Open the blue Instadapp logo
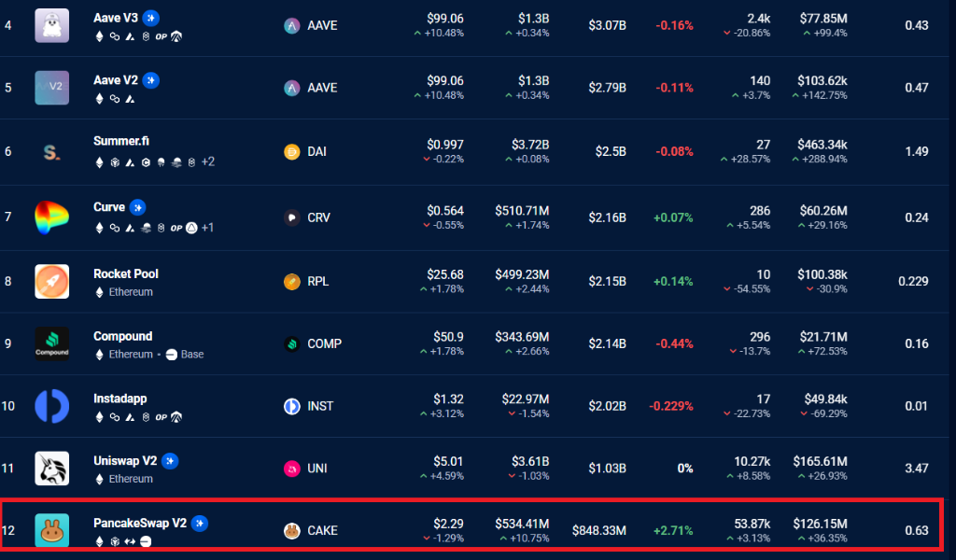Viewport: 956px width, 560px height. pos(51,406)
